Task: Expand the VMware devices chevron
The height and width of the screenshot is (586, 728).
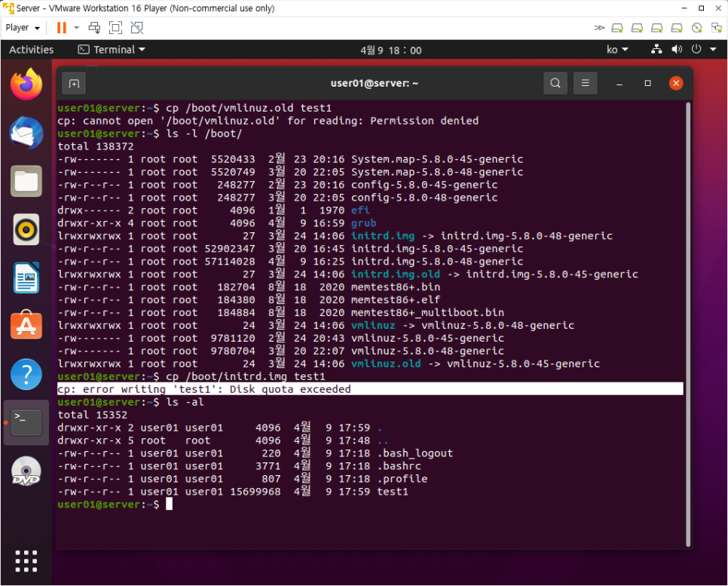Action: click(x=599, y=28)
